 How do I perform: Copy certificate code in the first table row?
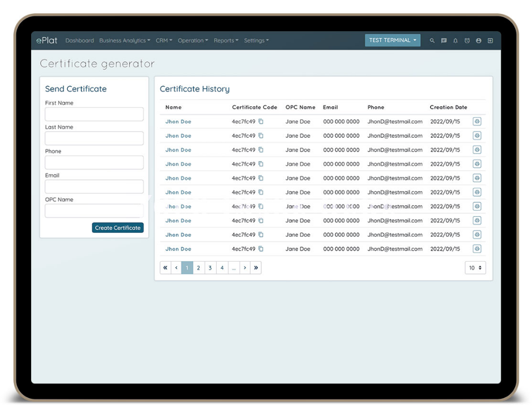coord(261,122)
